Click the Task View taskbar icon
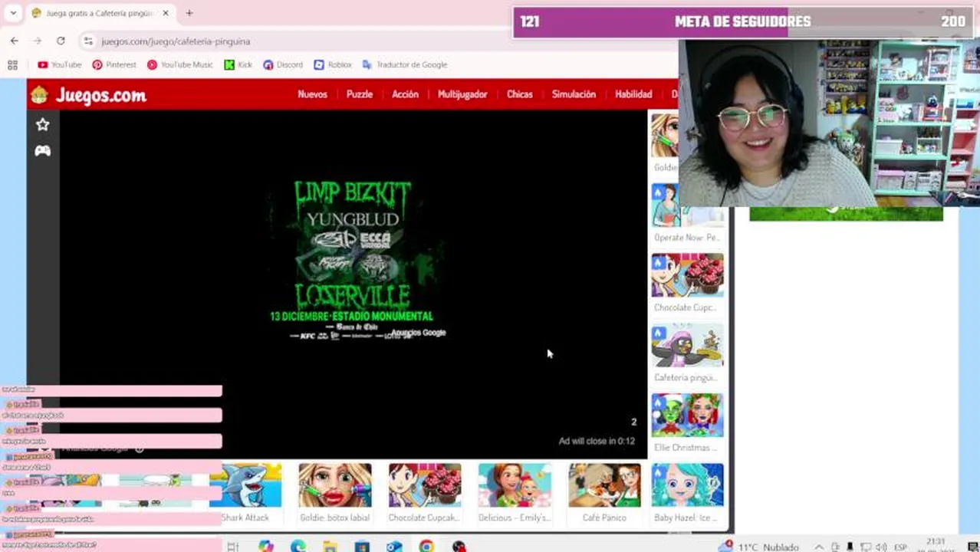The image size is (980, 552). 233,546
